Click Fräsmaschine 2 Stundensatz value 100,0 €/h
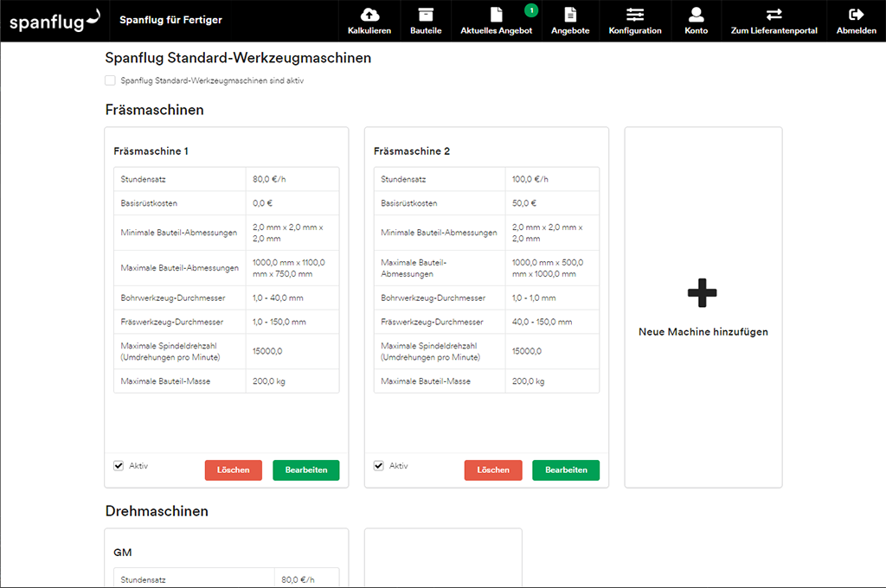The height and width of the screenshot is (588, 886). click(530, 179)
